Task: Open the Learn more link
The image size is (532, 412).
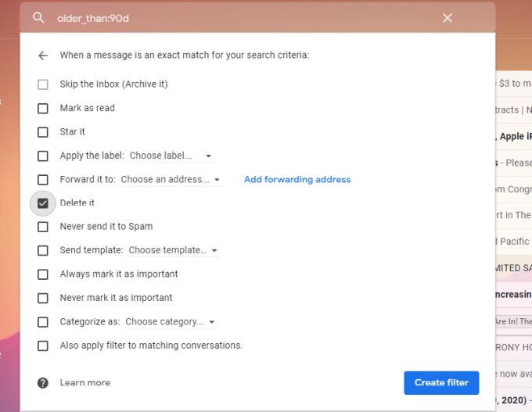Action: (x=84, y=382)
